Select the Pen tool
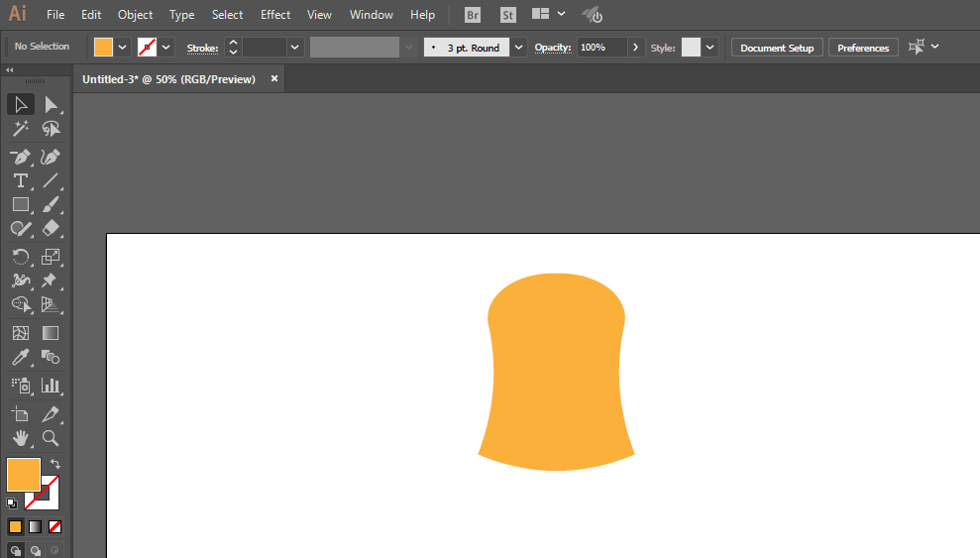980x558 pixels. [21, 157]
